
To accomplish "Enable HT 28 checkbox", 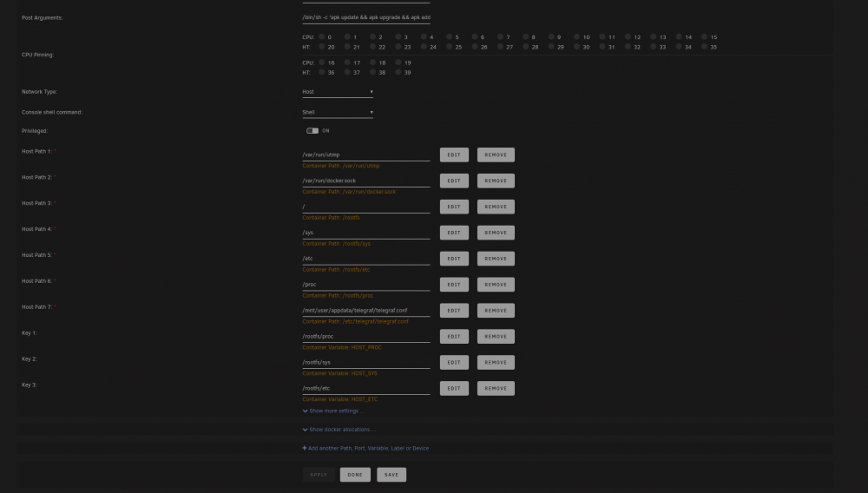I will coord(525,47).
